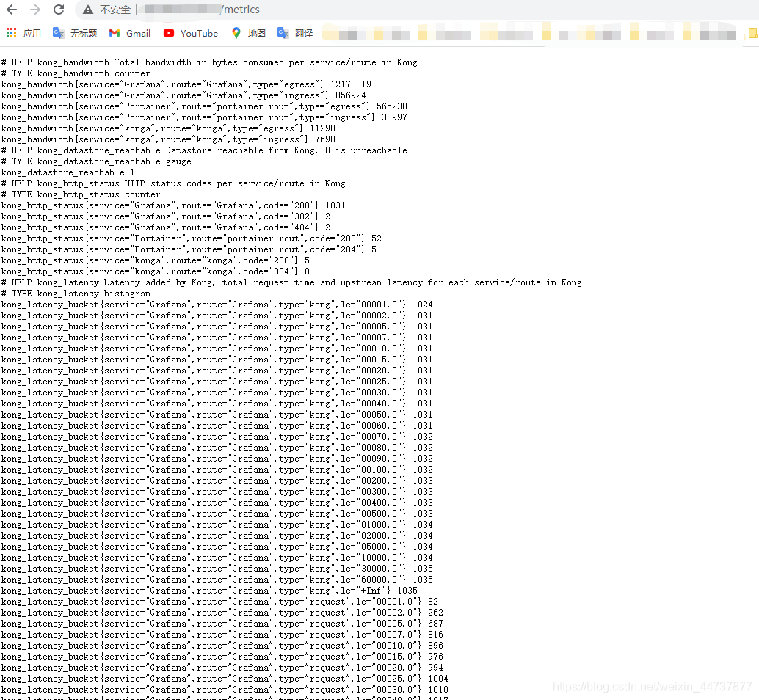Viewport: 759px width, 700px height.
Task: Open the Gmail bookmark
Action: pos(130,33)
